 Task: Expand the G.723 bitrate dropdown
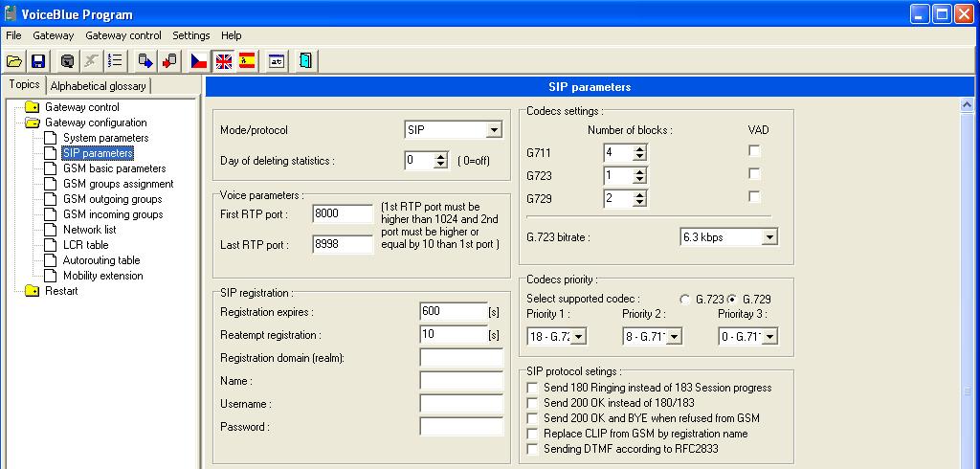click(x=769, y=236)
